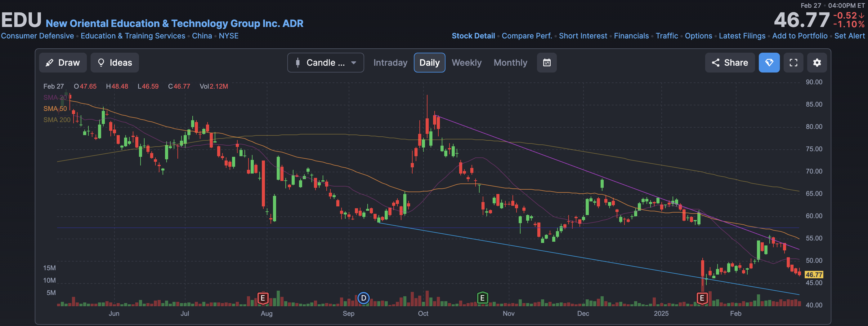
Task: Click the red E earnings marker in January 2025
Action: [702, 298]
